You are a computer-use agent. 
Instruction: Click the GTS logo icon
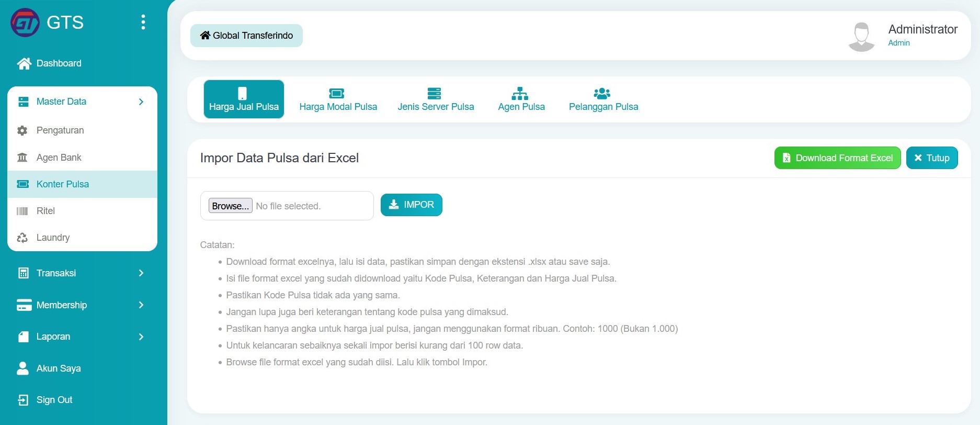point(25,23)
